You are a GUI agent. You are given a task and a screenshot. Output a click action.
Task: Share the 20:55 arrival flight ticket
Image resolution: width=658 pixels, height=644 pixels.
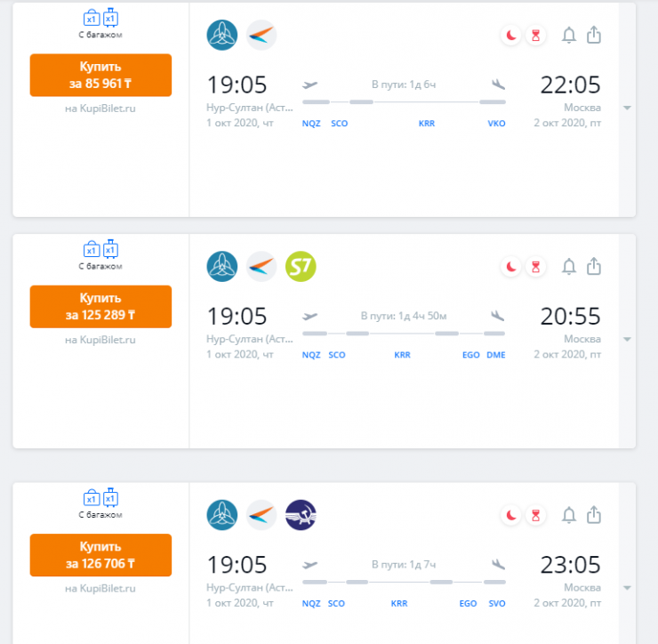[595, 266]
